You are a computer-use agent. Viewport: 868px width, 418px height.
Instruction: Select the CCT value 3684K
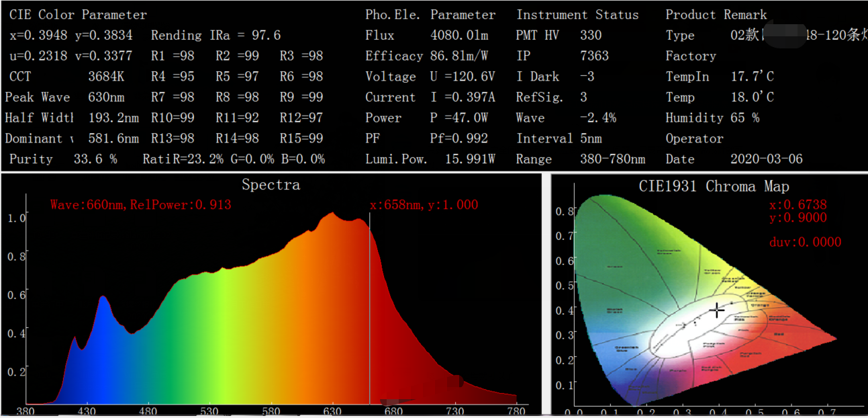(x=107, y=77)
